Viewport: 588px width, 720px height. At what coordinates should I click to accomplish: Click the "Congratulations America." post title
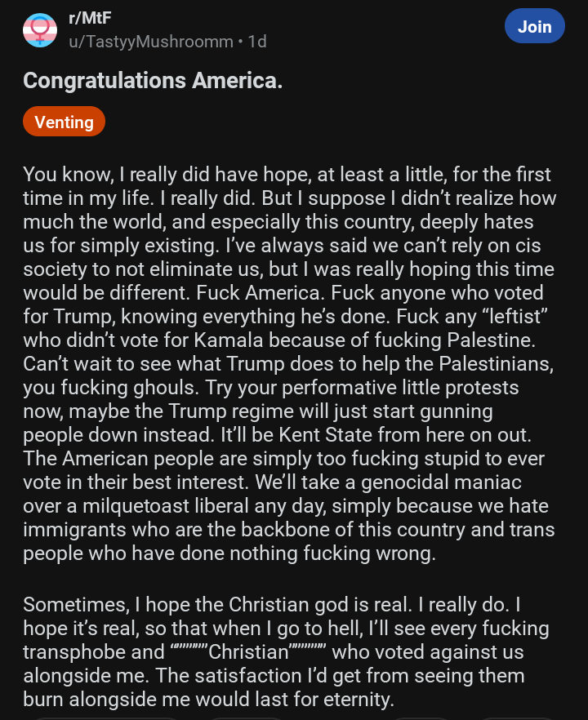click(153, 81)
